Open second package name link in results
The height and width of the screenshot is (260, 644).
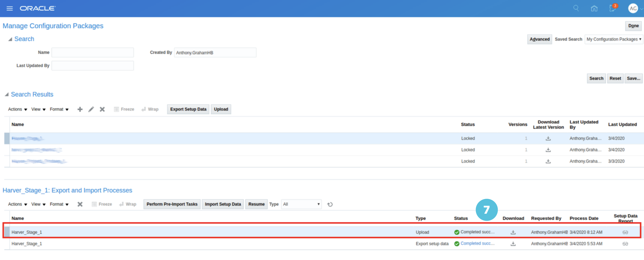[37, 150]
